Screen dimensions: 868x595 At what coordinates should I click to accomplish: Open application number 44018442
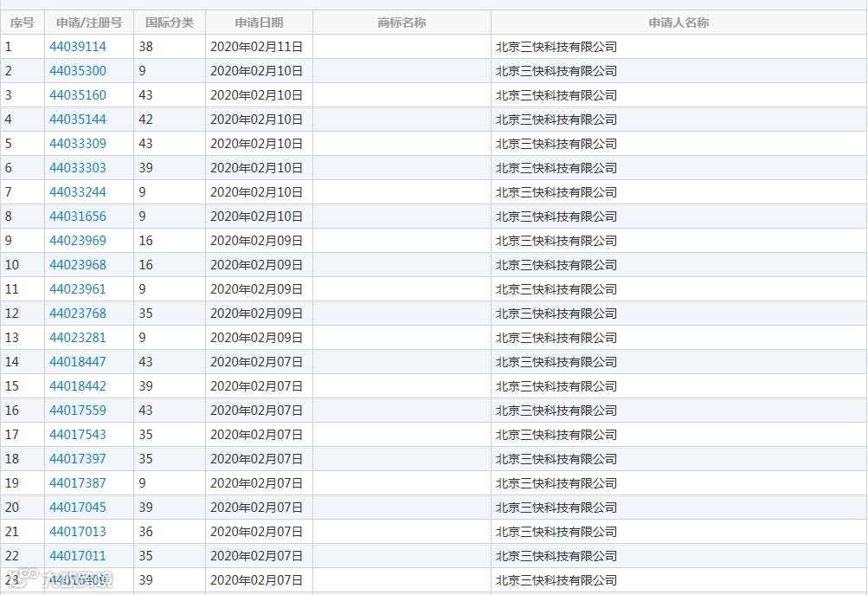point(78,386)
